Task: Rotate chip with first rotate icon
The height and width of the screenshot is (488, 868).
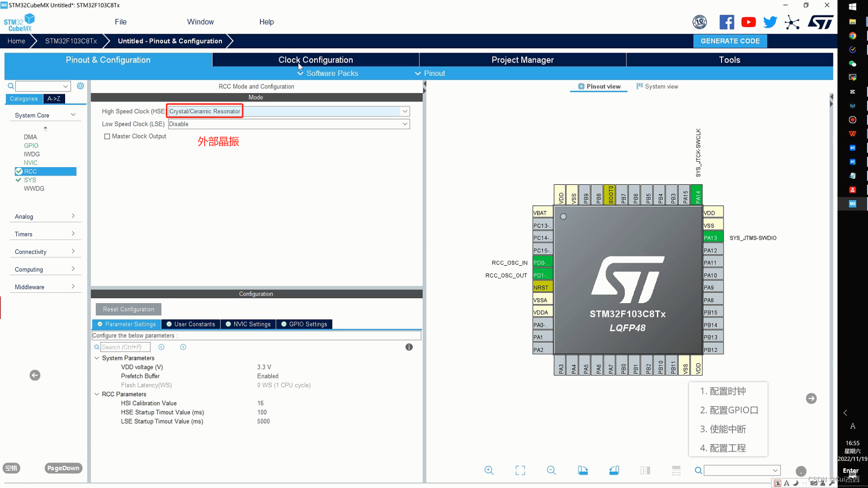Action: pos(583,470)
